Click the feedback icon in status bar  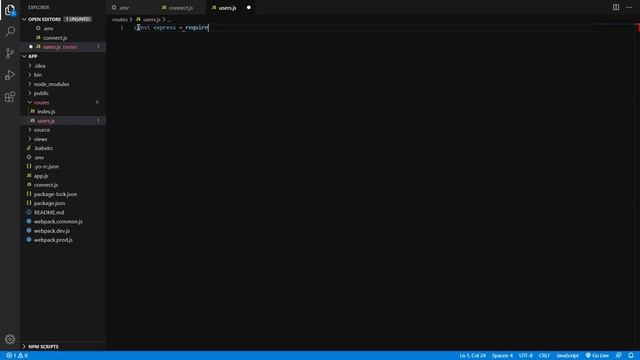point(619,356)
